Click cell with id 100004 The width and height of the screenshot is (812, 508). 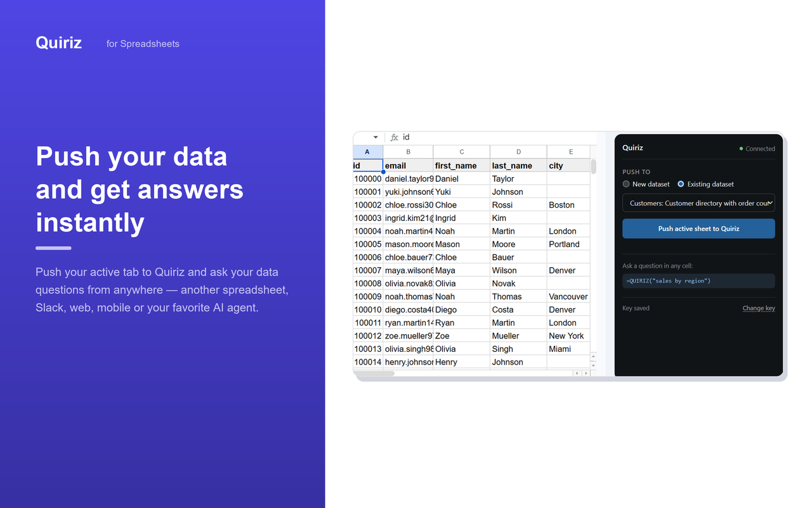pos(368,231)
